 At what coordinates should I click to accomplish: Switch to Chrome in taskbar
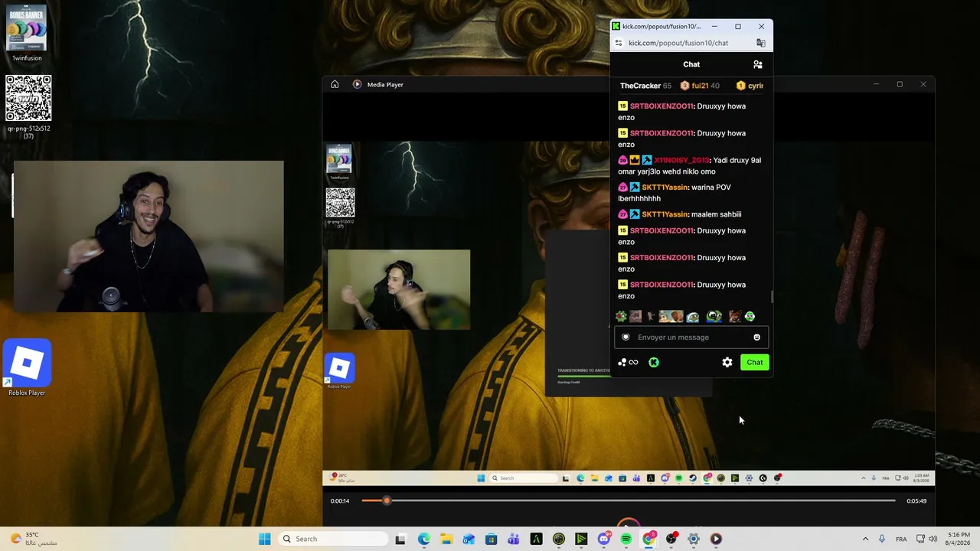click(x=648, y=539)
